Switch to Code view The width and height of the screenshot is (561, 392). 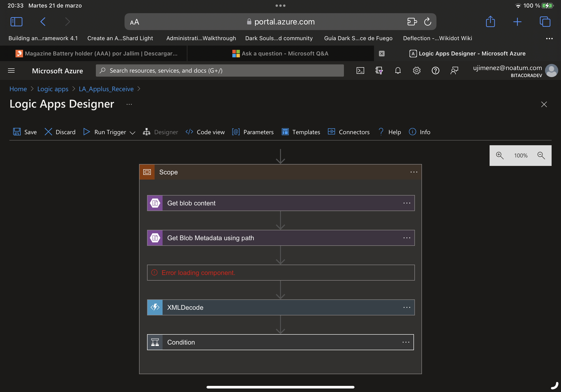click(205, 132)
